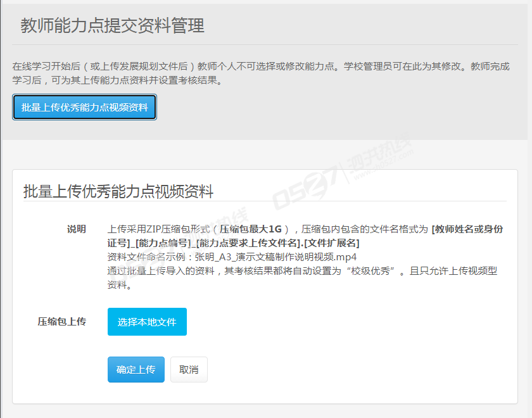Click intro paragraph starting 在线学习开始后
Image resolution: width=532 pixels, height=418 pixels.
(261, 73)
